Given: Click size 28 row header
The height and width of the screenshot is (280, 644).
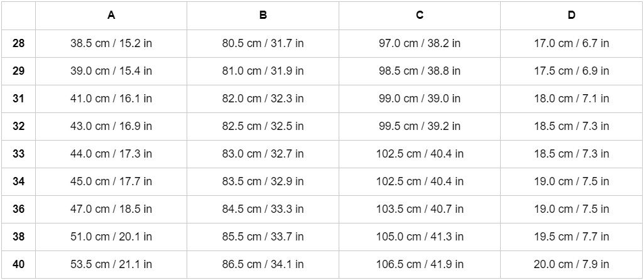Looking at the screenshot, I should click(x=19, y=43).
